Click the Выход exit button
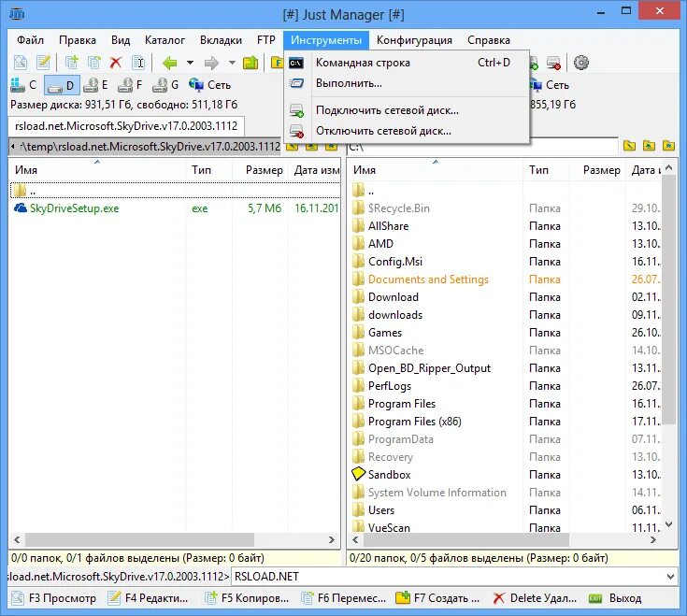The width and height of the screenshot is (687, 616). coord(615,598)
